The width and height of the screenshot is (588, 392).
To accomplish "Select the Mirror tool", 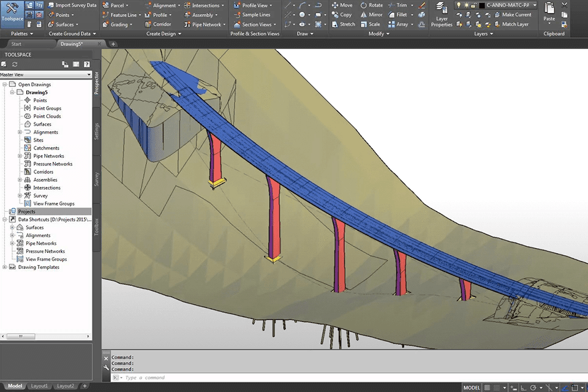I will pyautogui.click(x=371, y=15).
